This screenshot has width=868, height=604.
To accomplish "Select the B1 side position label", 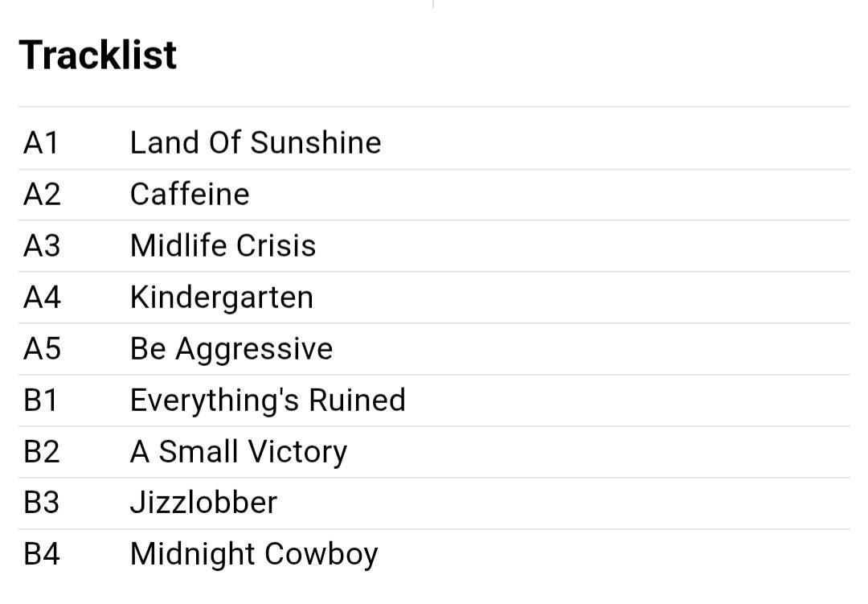I will (41, 400).
